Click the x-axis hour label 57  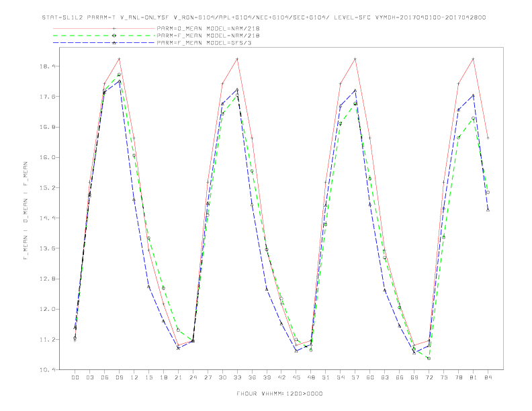(355, 377)
